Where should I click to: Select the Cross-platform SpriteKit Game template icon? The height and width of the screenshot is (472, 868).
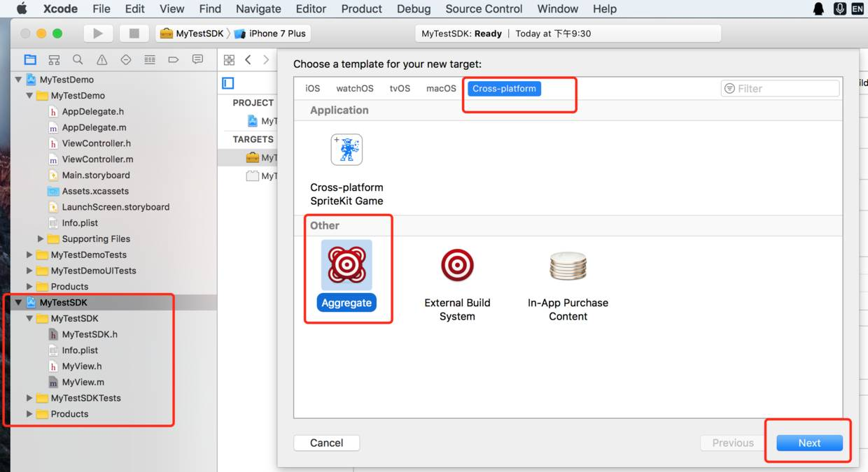(x=346, y=150)
